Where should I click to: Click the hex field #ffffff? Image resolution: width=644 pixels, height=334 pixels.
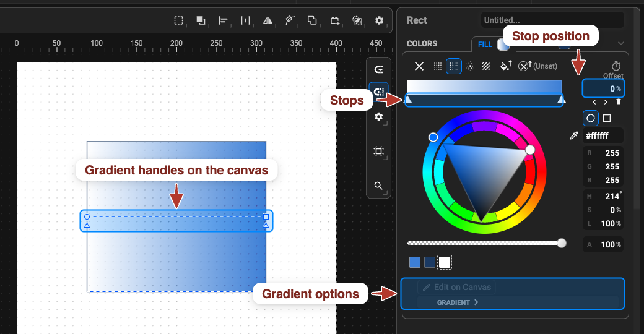coord(603,135)
